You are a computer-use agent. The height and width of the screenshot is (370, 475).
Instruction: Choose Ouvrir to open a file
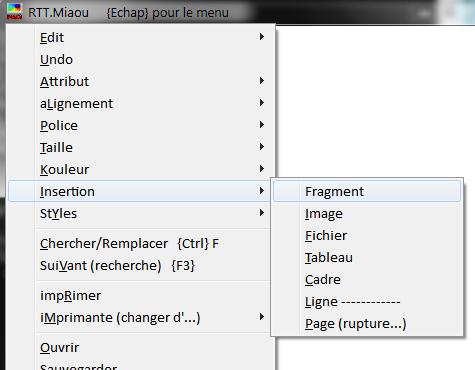(139, 347)
